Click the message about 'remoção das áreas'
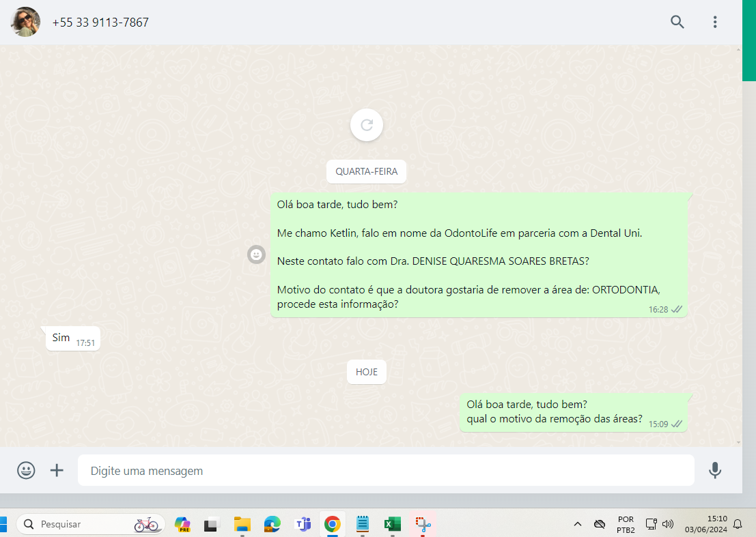The height and width of the screenshot is (537, 756). point(573,412)
